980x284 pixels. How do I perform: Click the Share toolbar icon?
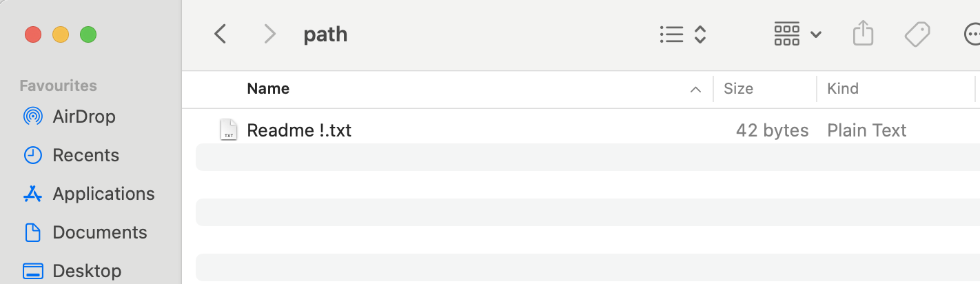[863, 34]
